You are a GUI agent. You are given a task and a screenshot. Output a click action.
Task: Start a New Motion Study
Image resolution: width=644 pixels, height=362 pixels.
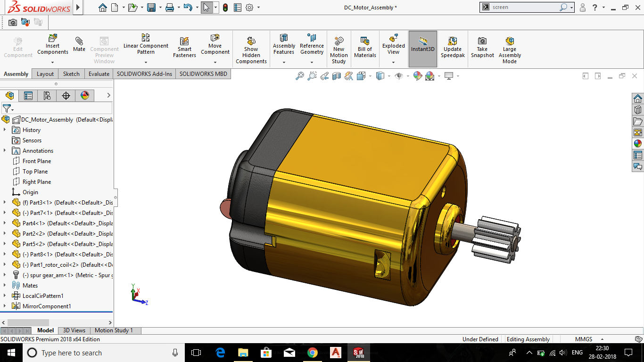coord(339,49)
